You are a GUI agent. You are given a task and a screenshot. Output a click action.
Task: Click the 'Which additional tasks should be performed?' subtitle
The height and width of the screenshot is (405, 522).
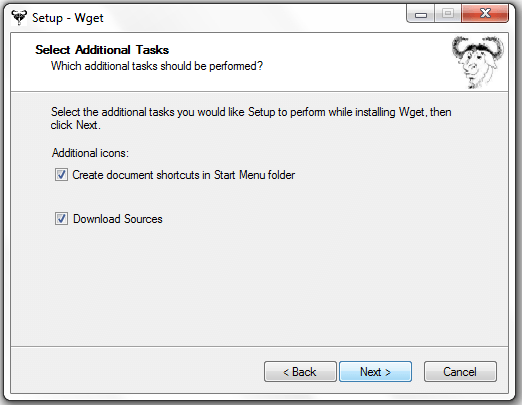pos(157,66)
